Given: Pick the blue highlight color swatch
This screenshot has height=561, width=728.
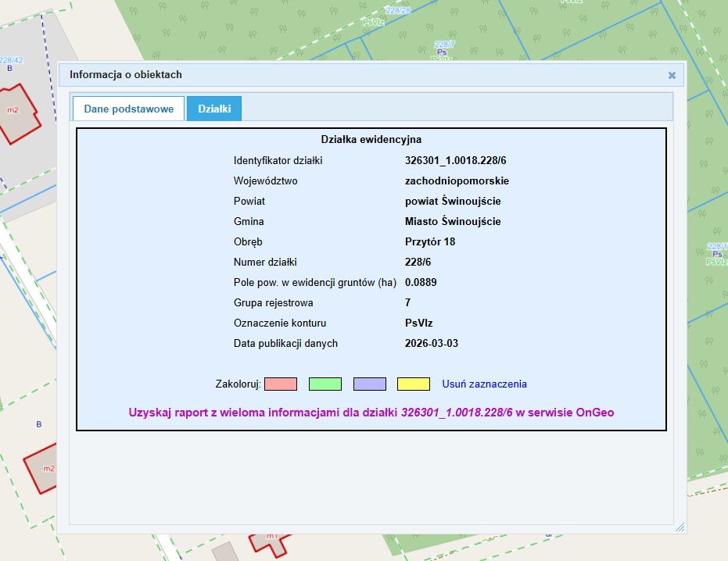Looking at the screenshot, I should [x=370, y=384].
